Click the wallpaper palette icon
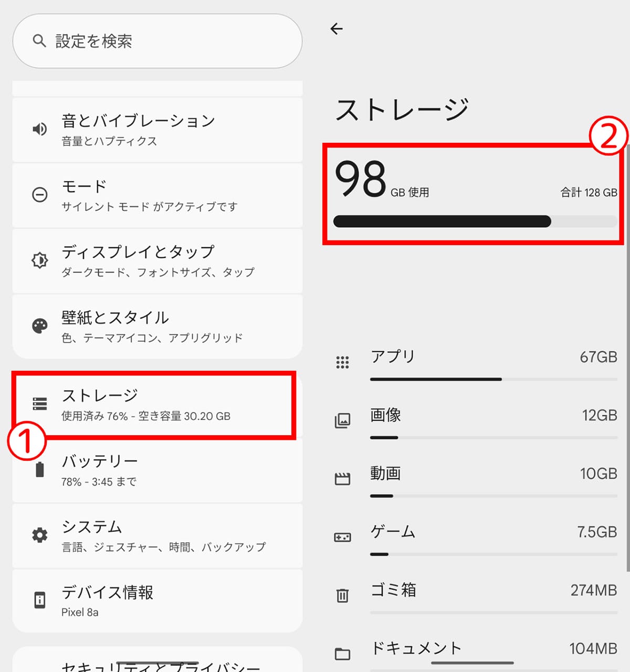 tap(40, 326)
